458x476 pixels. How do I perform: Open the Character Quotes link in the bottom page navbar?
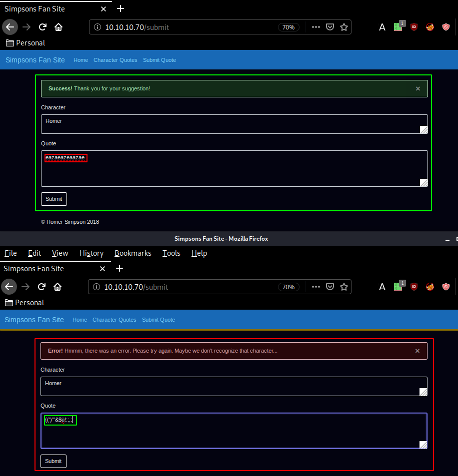pos(114,320)
